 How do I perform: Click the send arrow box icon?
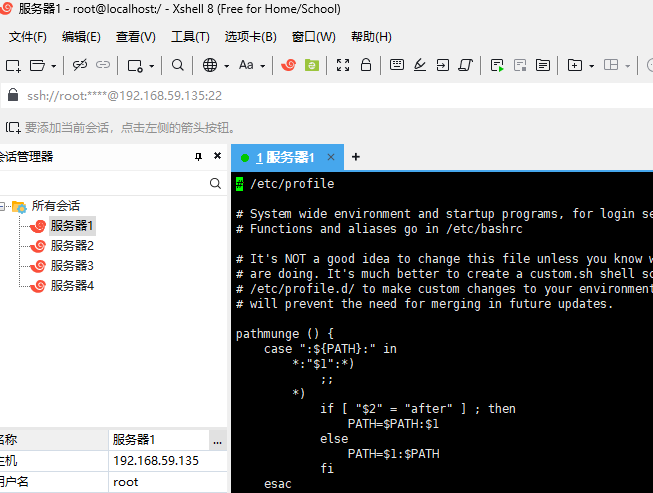pos(443,65)
